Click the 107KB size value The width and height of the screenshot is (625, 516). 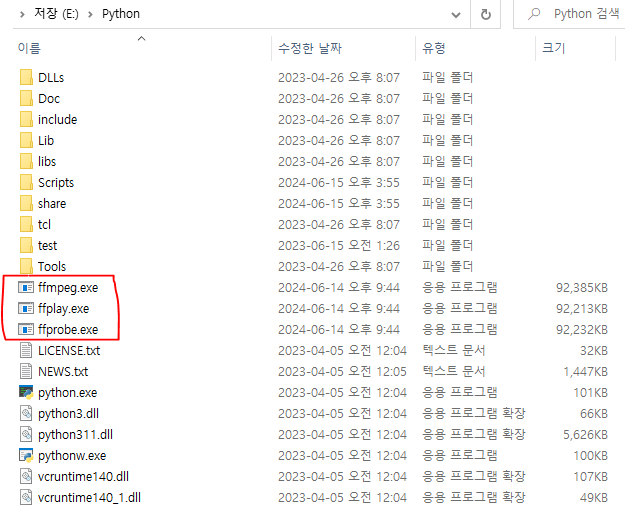click(x=591, y=477)
